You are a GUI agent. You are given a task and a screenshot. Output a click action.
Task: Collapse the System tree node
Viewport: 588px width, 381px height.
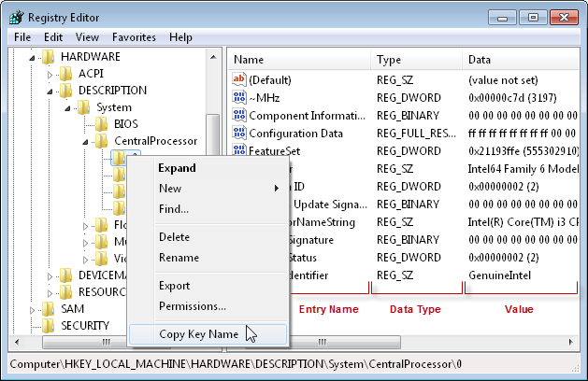[67, 108]
